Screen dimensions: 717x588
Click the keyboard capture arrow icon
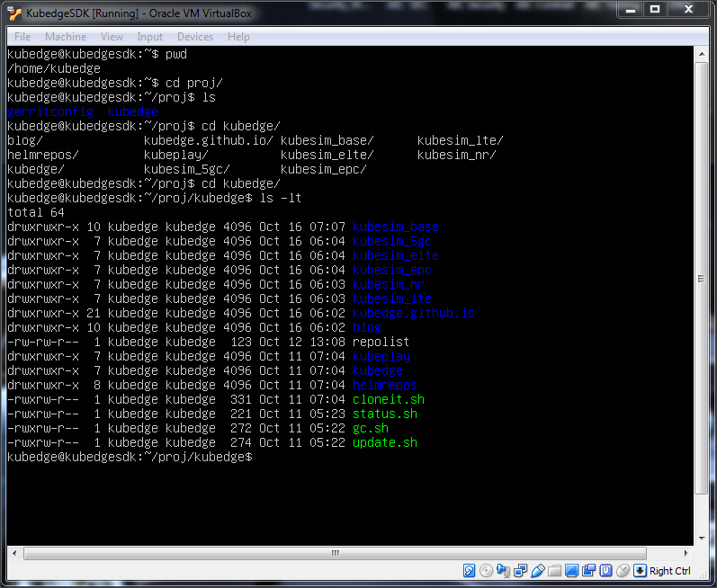tap(641, 571)
